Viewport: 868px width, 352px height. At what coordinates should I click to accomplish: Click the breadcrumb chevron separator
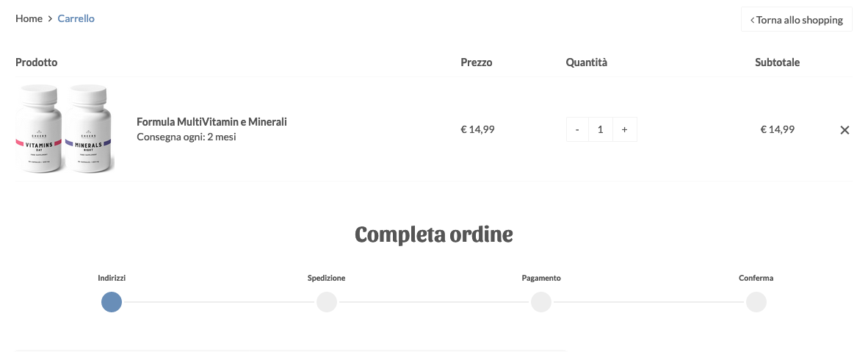tap(51, 19)
